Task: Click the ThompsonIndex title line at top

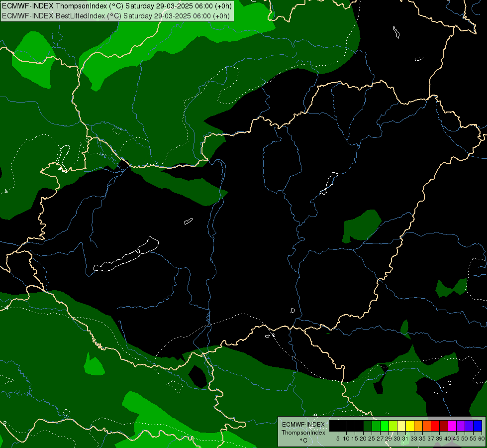Action: (117, 6)
